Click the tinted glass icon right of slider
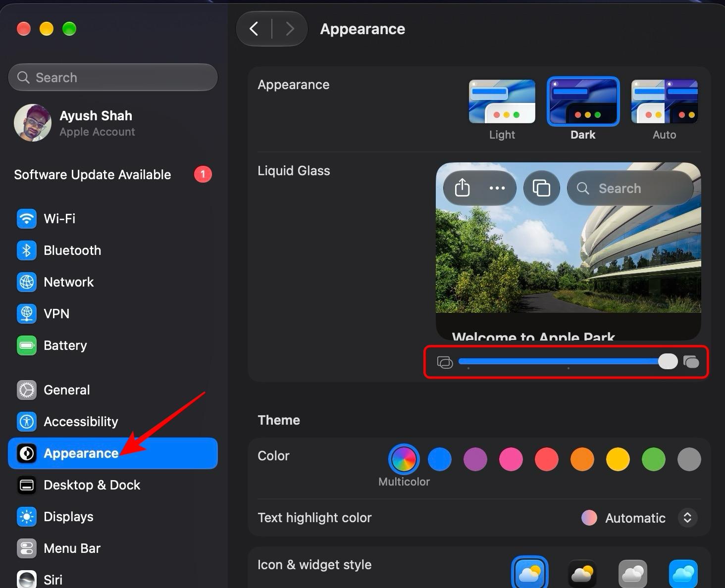 (x=691, y=362)
